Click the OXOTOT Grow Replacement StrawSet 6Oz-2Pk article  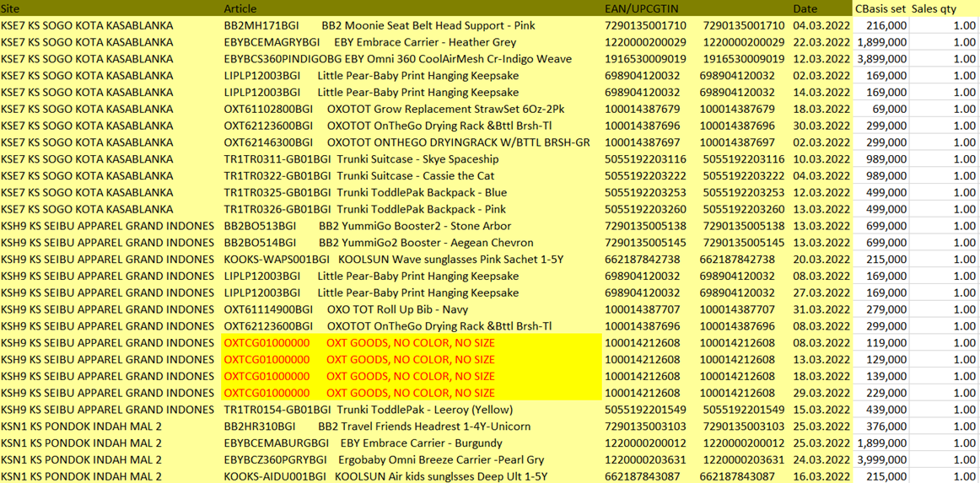coord(394,110)
